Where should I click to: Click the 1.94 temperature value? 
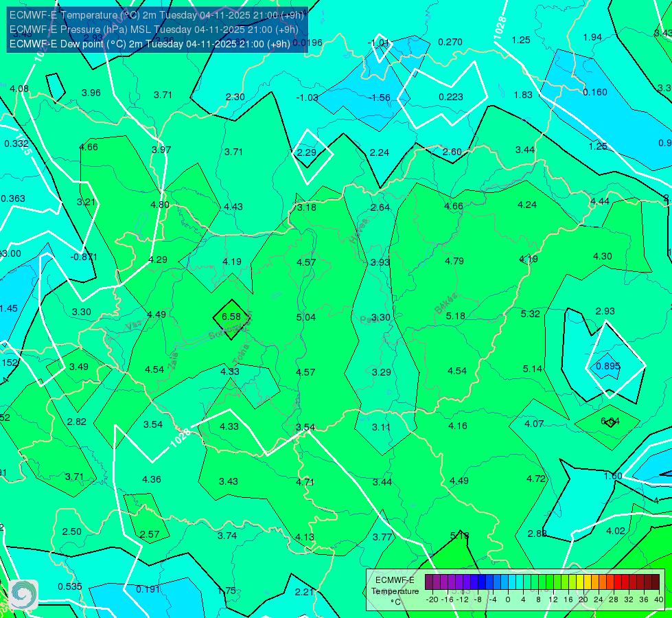[x=592, y=37]
